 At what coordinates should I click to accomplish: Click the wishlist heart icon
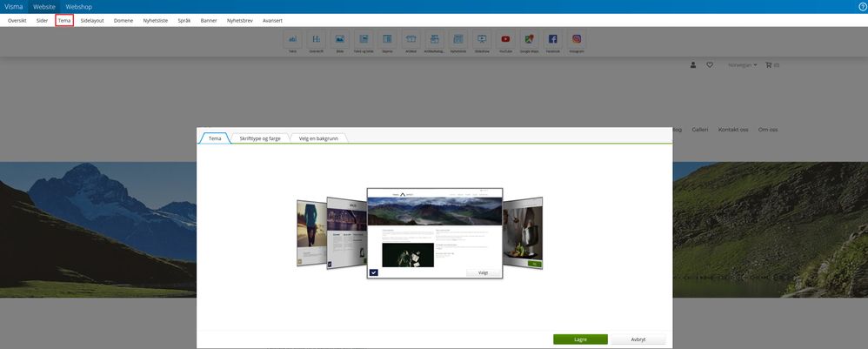[710, 64]
